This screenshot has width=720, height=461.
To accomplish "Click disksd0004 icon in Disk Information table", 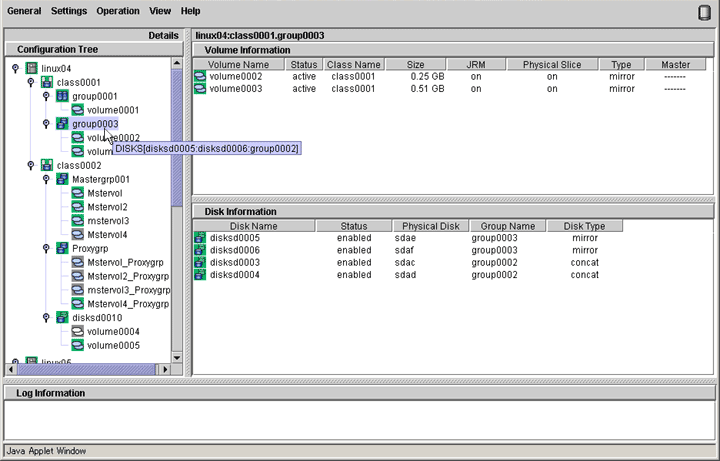I will pyautogui.click(x=200, y=275).
